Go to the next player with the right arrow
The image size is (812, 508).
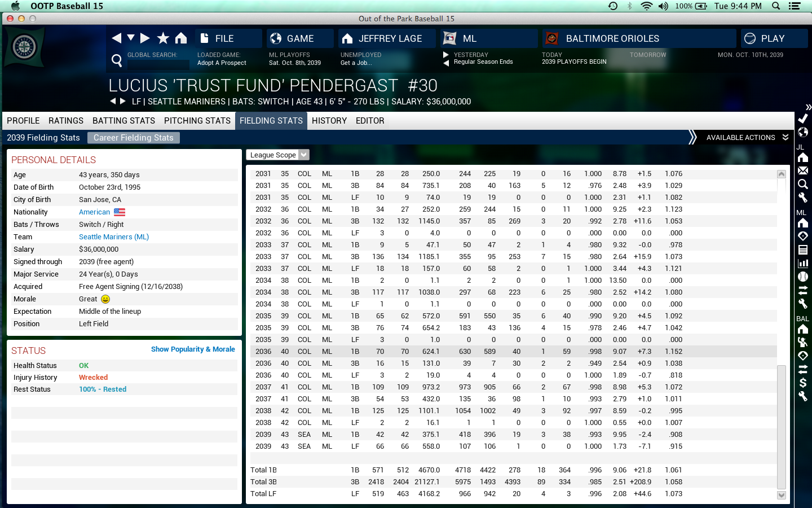pyautogui.click(x=122, y=101)
